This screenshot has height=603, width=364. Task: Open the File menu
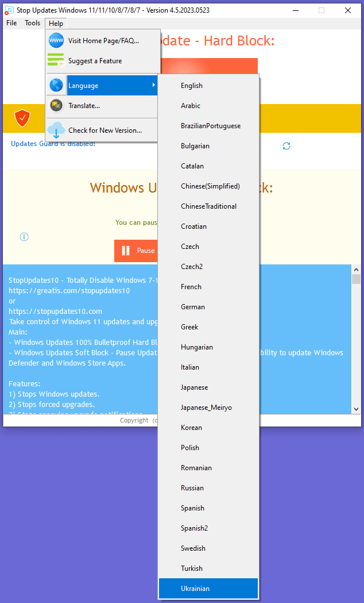tap(11, 23)
